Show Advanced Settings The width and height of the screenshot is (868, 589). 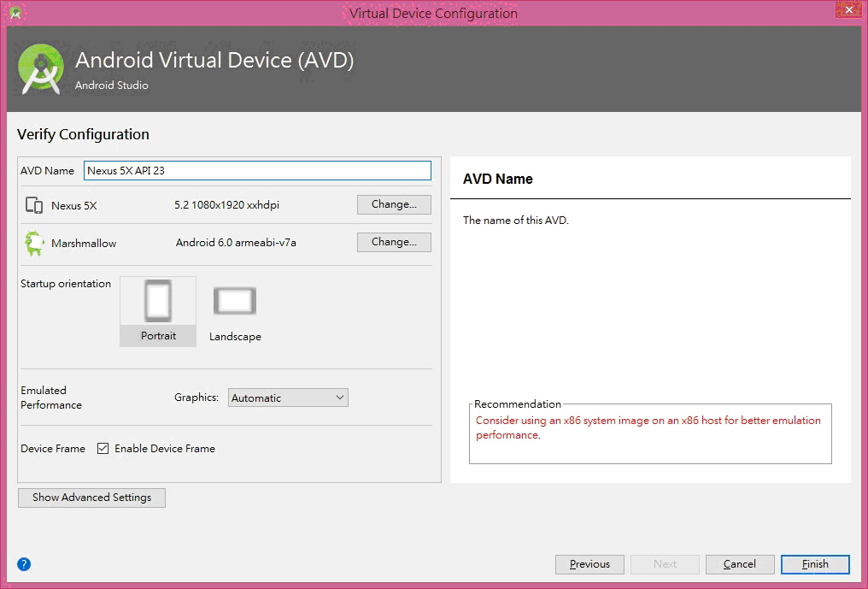click(91, 498)
